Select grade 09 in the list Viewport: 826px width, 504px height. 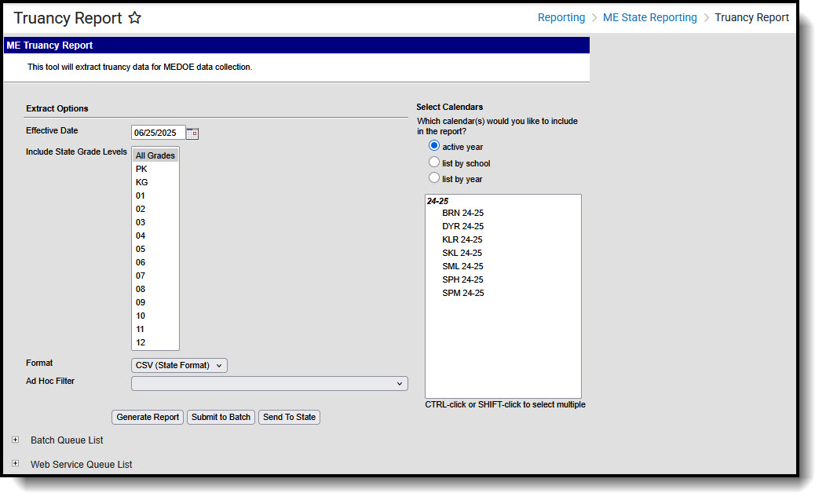tap(155, 302)
